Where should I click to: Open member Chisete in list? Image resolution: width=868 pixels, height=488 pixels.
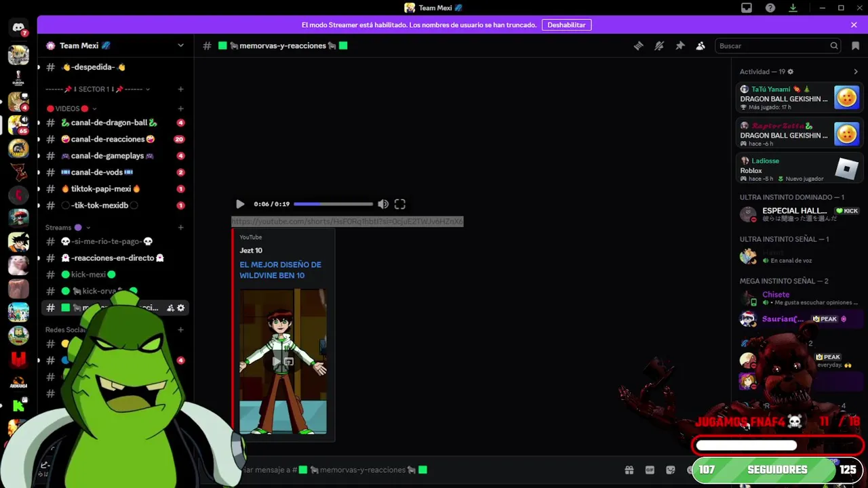(x=800, y=298)
